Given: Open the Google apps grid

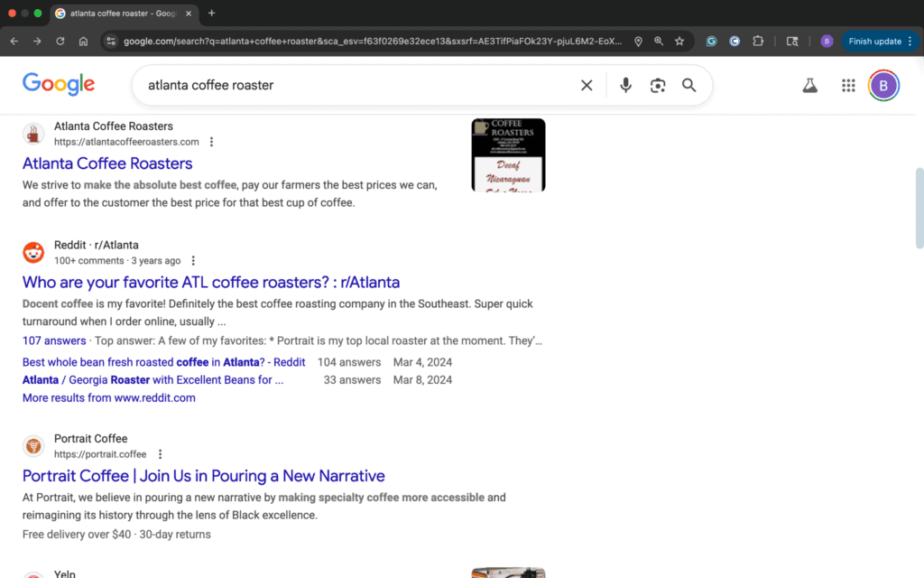Looking at the screenshot, I should coord(847,85).
